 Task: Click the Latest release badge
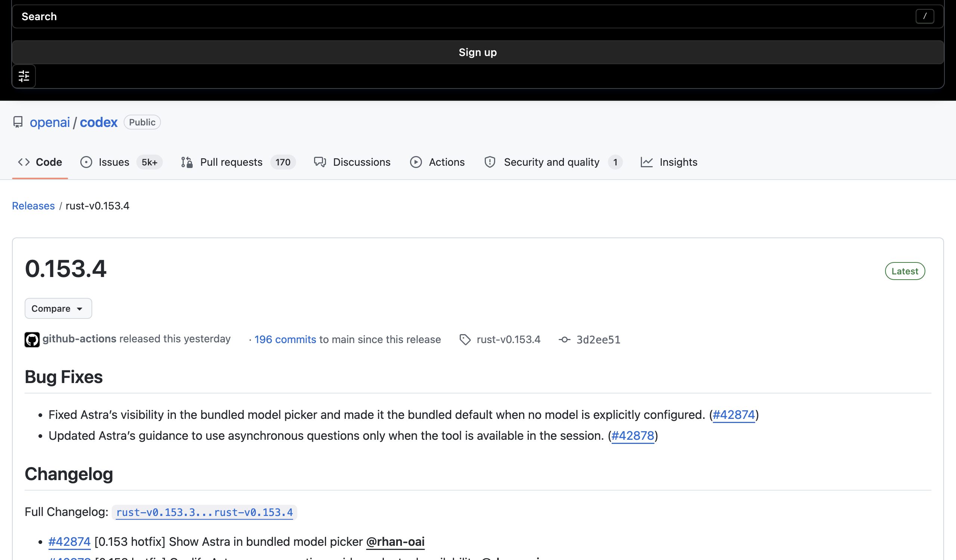point(905,271)
